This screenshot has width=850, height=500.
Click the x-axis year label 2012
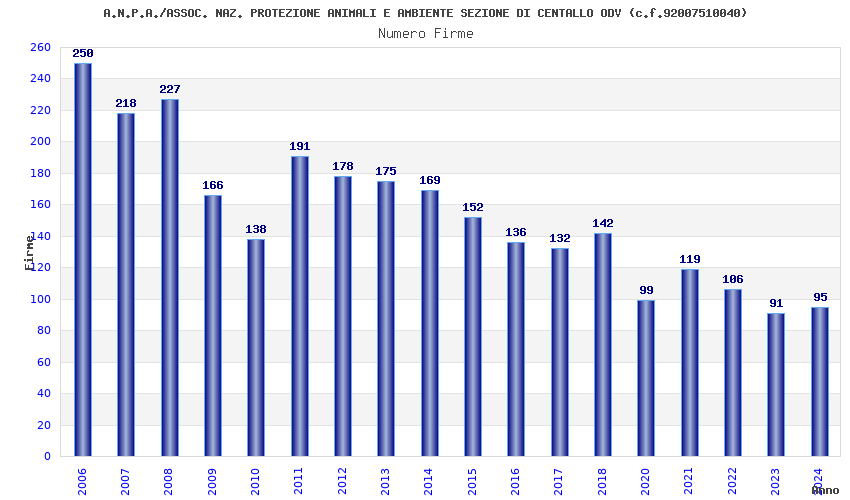pyautogui.click(x=342, y=482)
